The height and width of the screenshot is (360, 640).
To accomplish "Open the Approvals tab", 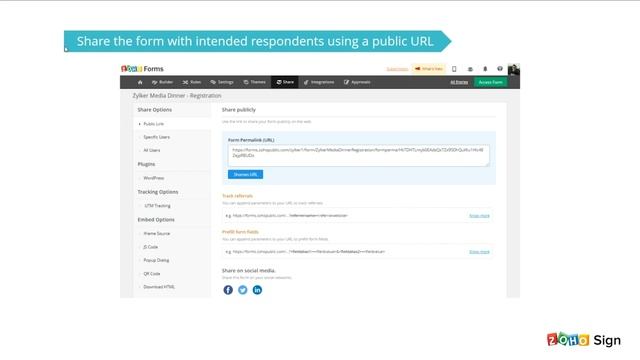I will (x=357, y=82).
